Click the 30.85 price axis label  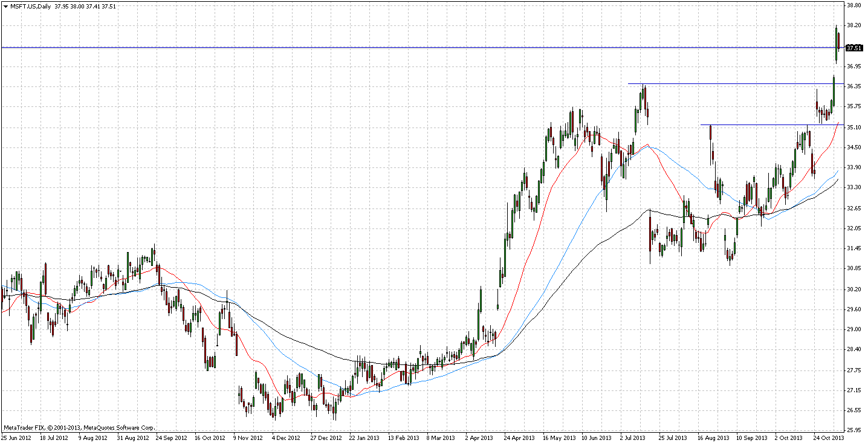[x=853, y=268]
